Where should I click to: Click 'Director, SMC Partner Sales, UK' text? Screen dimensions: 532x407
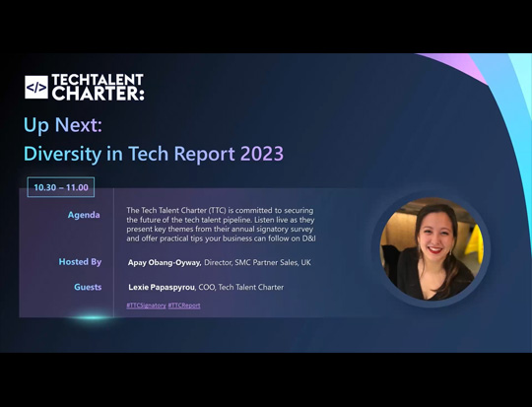click(257, 262)
